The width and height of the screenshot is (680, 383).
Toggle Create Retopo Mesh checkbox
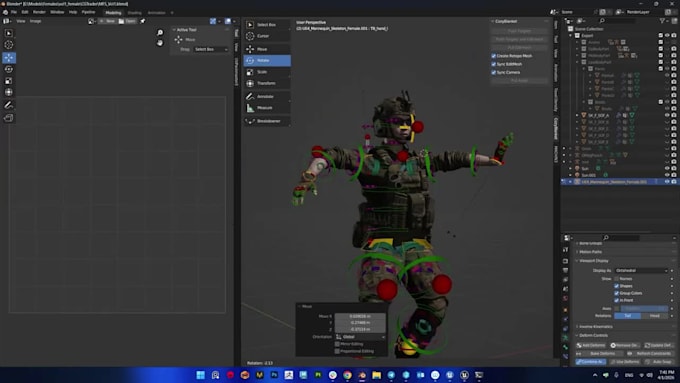(x=494, y=56)
